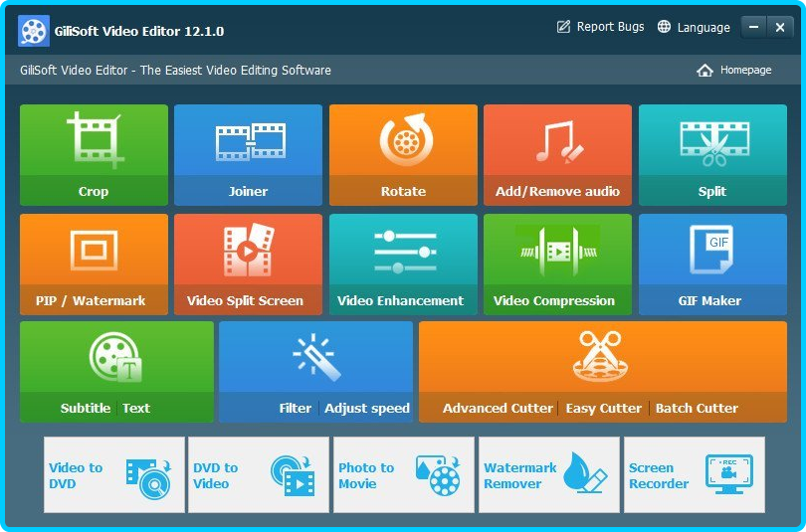Screen dimensions: 806x532
Task: Open the Advanced Cutter
Action: pos(498,408)
